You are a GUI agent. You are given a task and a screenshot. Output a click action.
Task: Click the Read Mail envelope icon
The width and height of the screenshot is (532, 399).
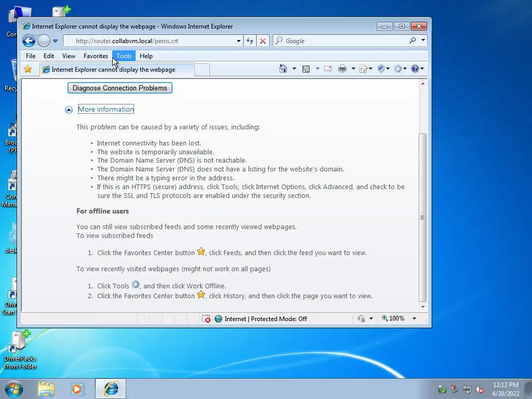click(328, 69)
